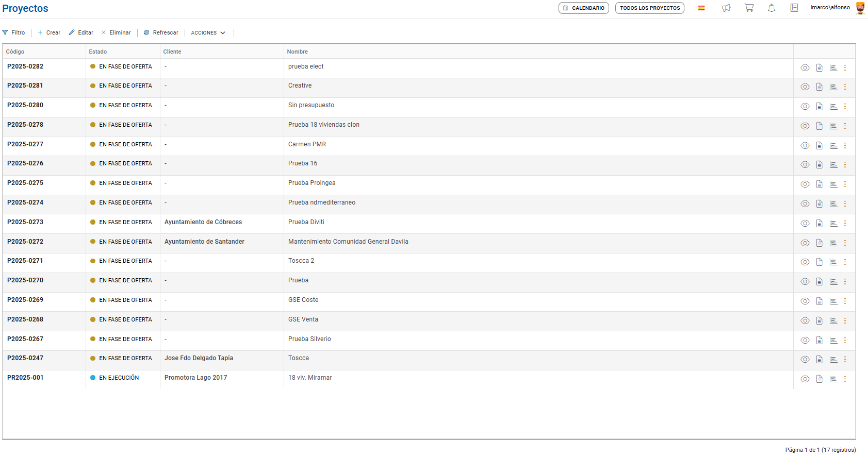Open Gantt chart icon for Carmen PMR
This screenshot has width=868, height=458.
pos(833,146)
